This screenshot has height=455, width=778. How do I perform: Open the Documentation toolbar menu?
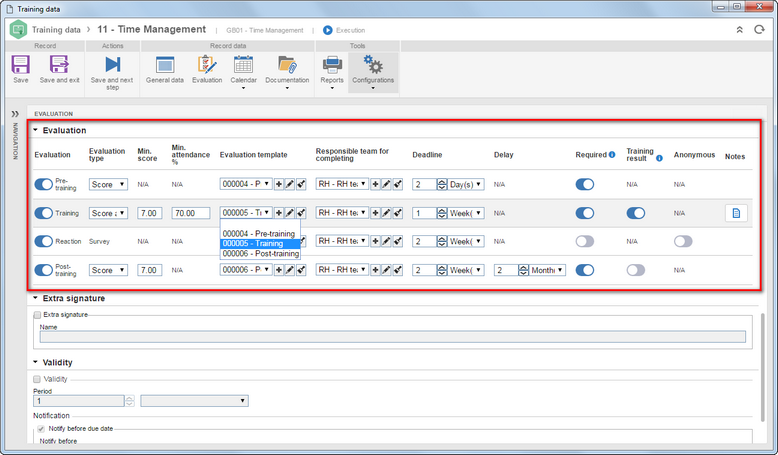(287, 72)
